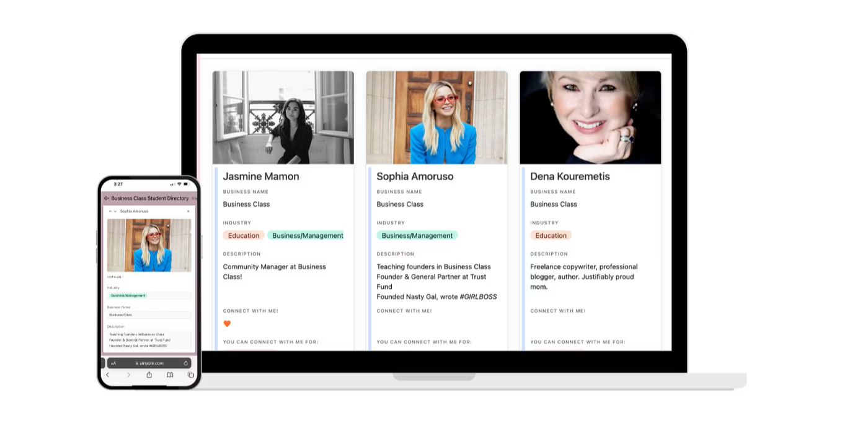Select Business/Management tag on Jasmine's card

[x=306, y=235]
